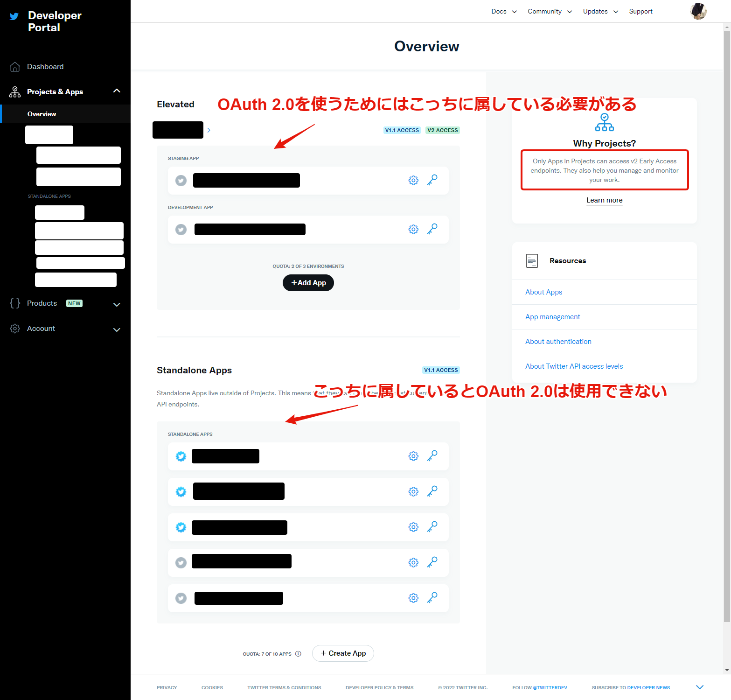Viewport: 731px width, 700px height.
Task: Open key icon of second standalone app
Action: coord(432,491)
